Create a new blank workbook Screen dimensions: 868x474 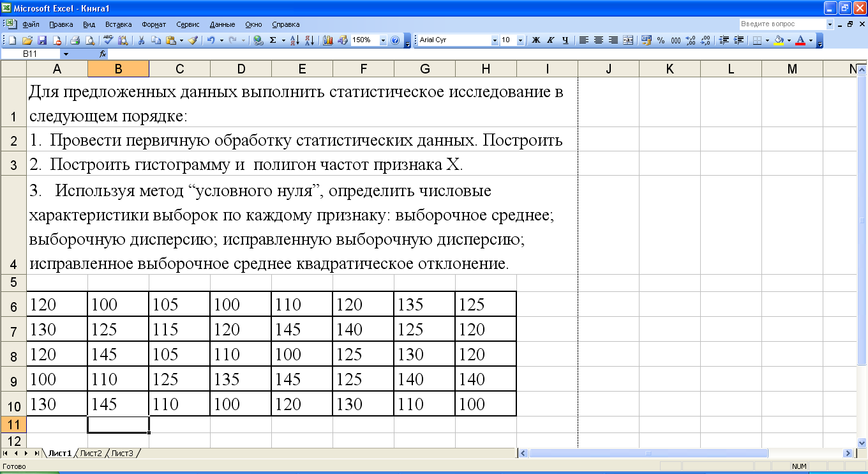pyautogui.click(x=13, y=40)
